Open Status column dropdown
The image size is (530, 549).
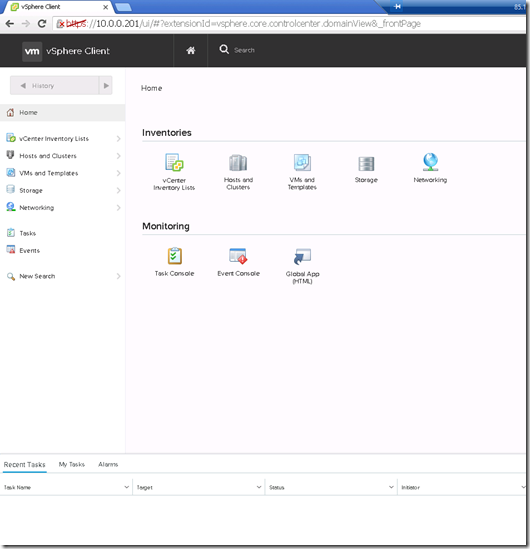tap(391, 487)
